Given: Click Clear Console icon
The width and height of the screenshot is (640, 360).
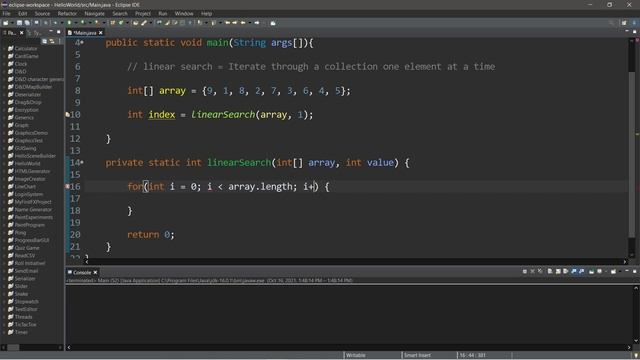Looking at the screenshot, I should click(x=550, y=271).
